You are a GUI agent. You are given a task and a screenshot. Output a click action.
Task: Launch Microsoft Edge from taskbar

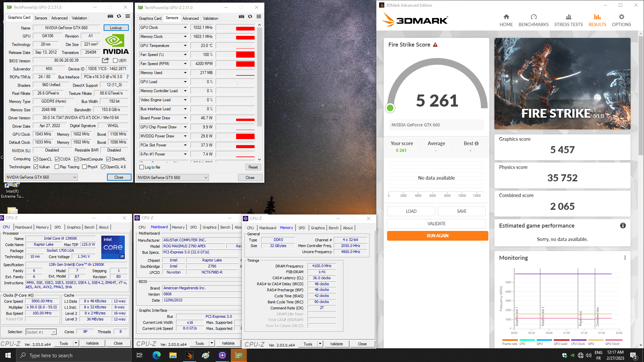(156, 355)
